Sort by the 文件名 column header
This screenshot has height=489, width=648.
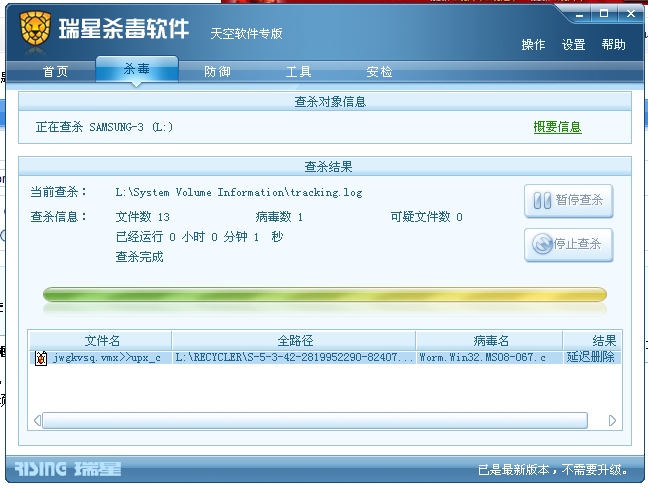[x=100, y=341]
